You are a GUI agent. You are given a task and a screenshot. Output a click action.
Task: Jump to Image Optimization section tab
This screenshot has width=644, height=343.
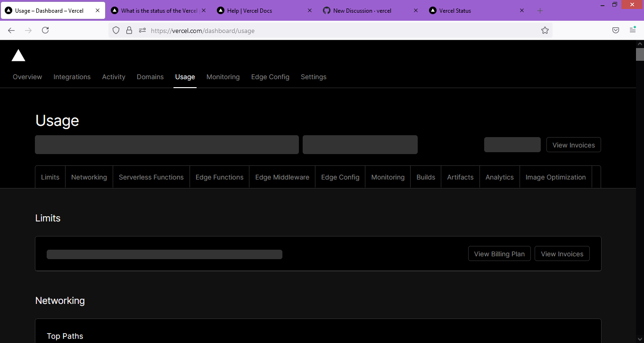[x=556, y=177]
